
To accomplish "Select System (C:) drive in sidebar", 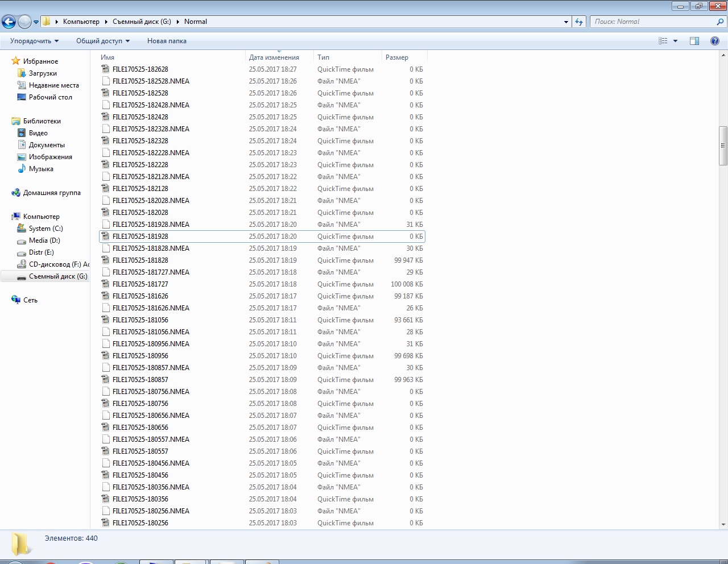I will coord(45,229).
